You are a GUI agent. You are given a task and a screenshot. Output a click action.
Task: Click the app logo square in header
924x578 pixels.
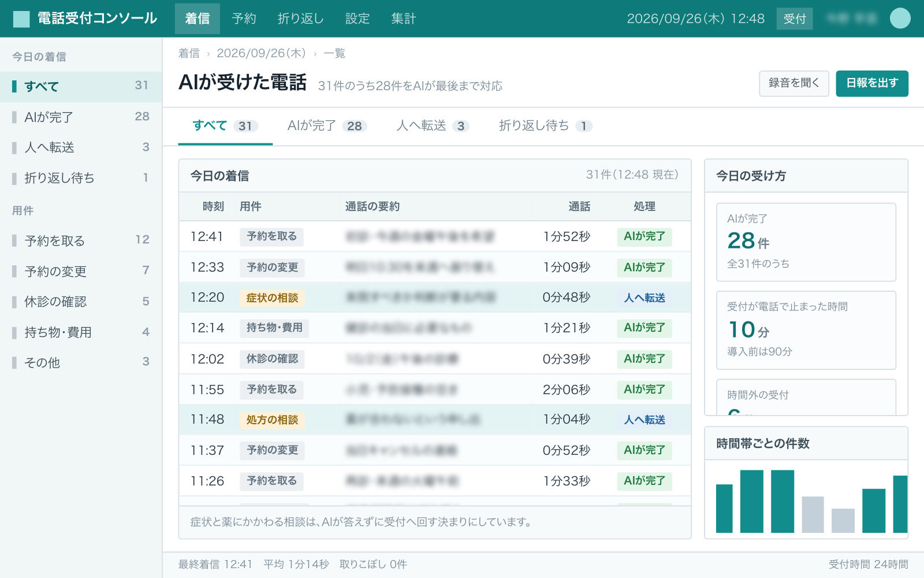pyautogui.click(x=21, y=19)
